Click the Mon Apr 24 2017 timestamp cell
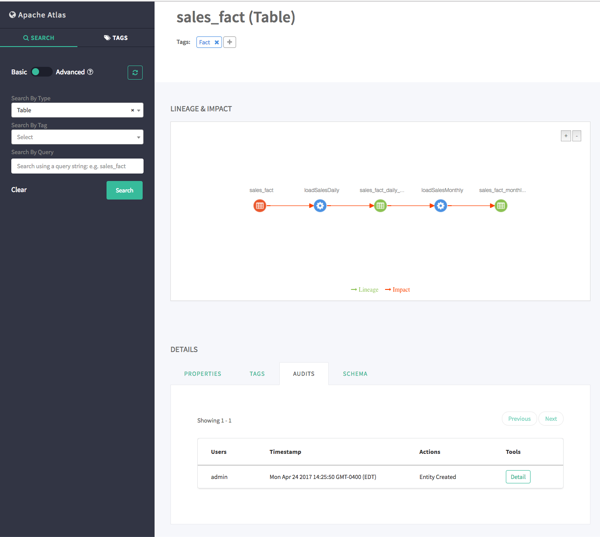This screenshot has width=600, height=537. 323,477
